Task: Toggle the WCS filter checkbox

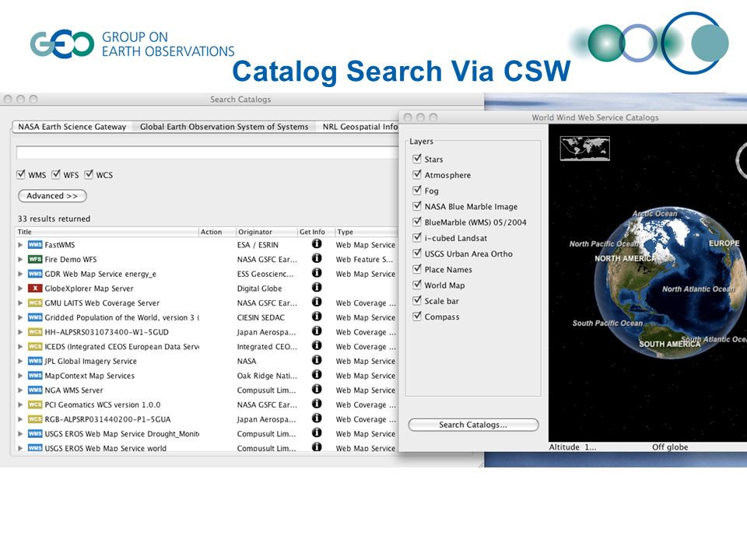Action: (x=89, y=174)
